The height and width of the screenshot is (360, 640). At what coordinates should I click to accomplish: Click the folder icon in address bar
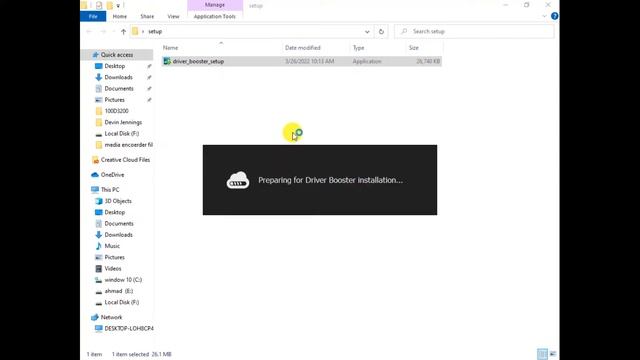tap(135, 31)
